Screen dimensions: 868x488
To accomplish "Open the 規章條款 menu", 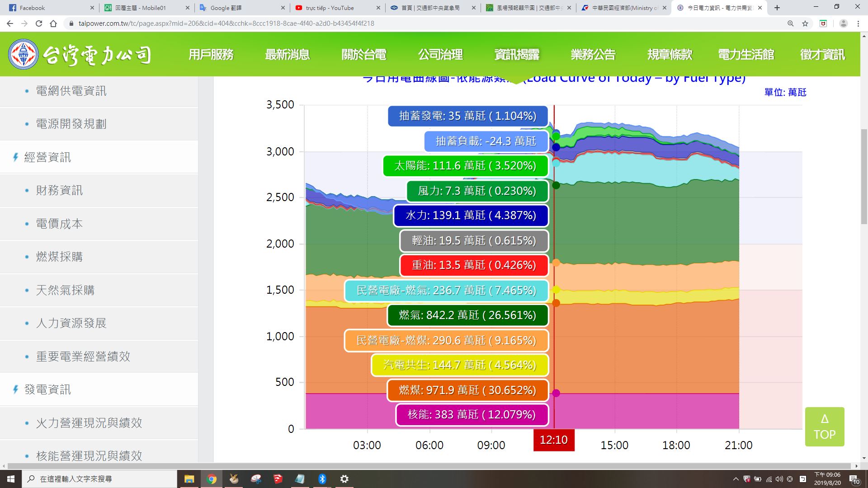I will tap(670, 55).
